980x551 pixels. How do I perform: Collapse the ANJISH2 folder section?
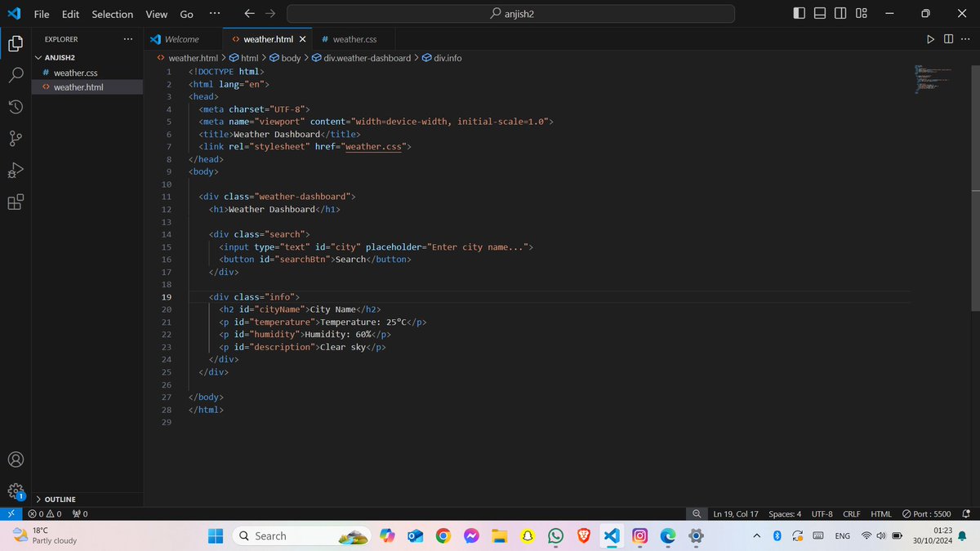coord(86,58)
